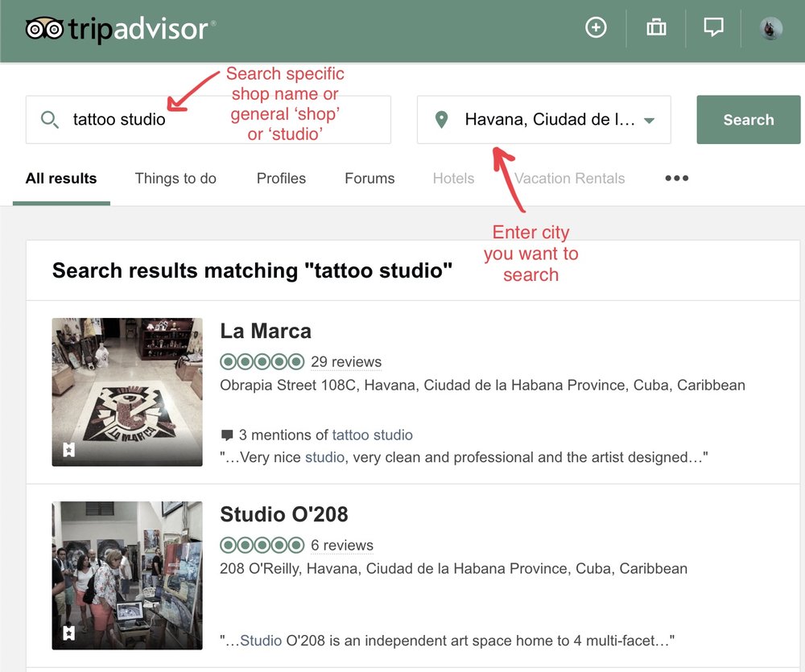The height and width of the screenshot is (672, 805).
Task: Save La Marca via bookmark icon on photo
Action: pyautogui.click(x=68, y=450)
